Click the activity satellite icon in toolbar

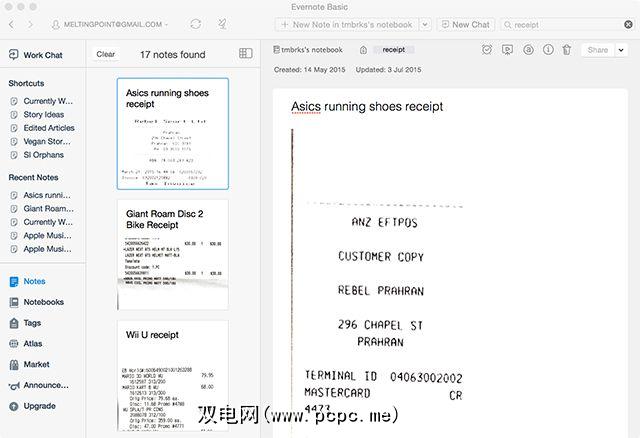(x=222, y=24)
